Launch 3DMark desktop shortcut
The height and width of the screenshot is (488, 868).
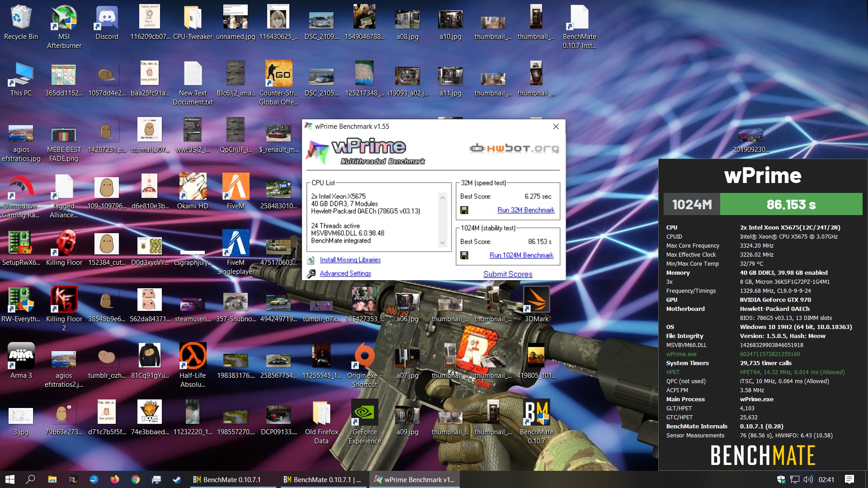coord(536,305)
